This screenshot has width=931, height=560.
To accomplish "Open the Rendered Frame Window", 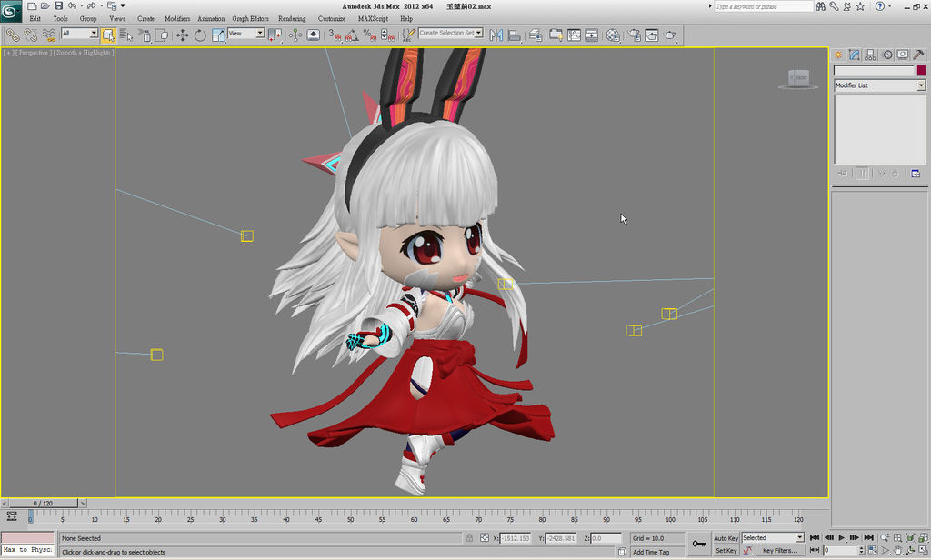I will tap(652, 35).
